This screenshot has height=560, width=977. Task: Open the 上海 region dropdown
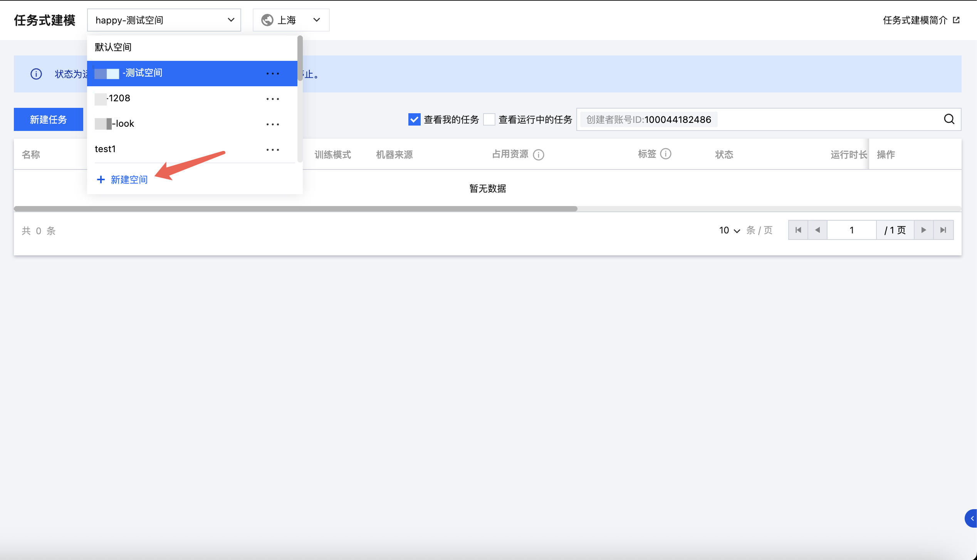291,20
